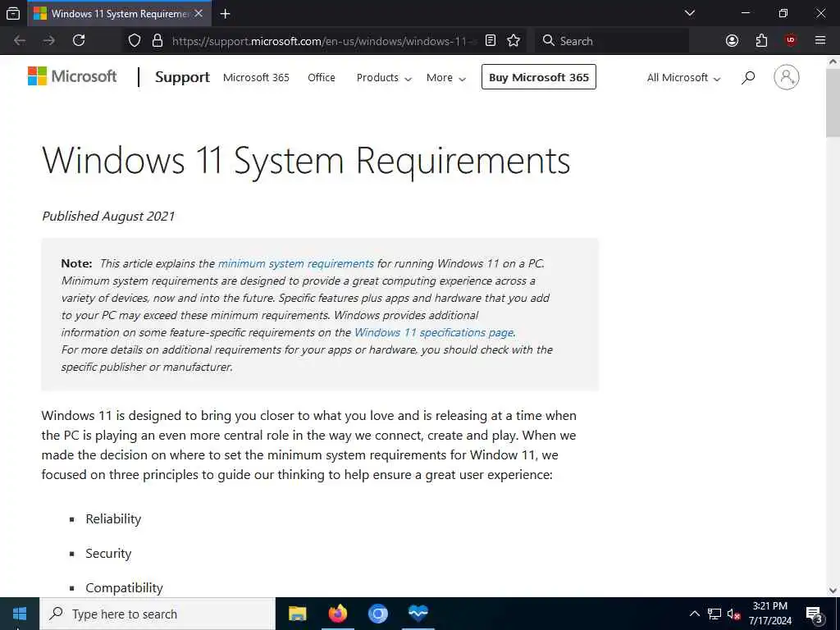Open muted volume tray icon
The image size is (840, 630).
point(733,614)
